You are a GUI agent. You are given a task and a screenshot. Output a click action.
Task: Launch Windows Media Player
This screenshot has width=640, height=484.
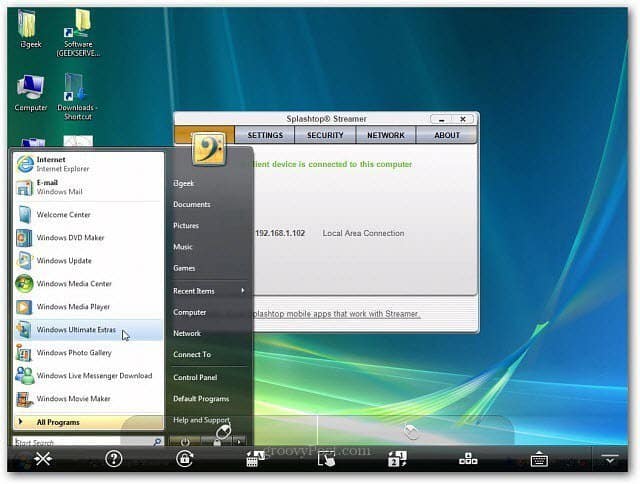click(x=89, y=306)
